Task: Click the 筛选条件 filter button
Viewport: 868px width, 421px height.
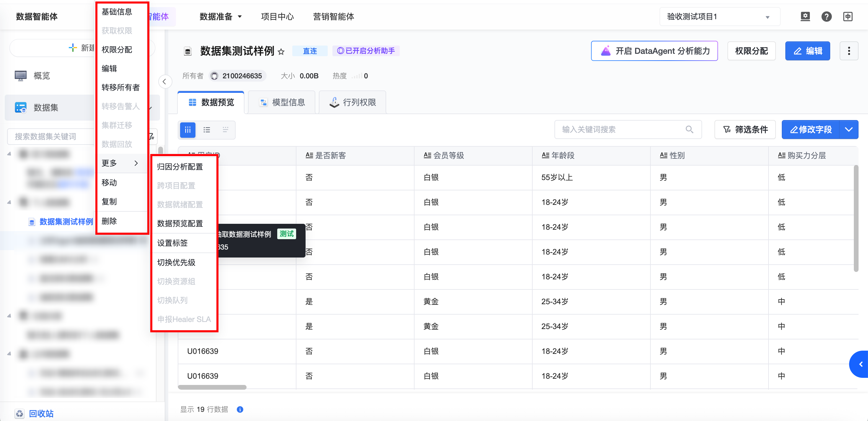Action: point(745,129)
